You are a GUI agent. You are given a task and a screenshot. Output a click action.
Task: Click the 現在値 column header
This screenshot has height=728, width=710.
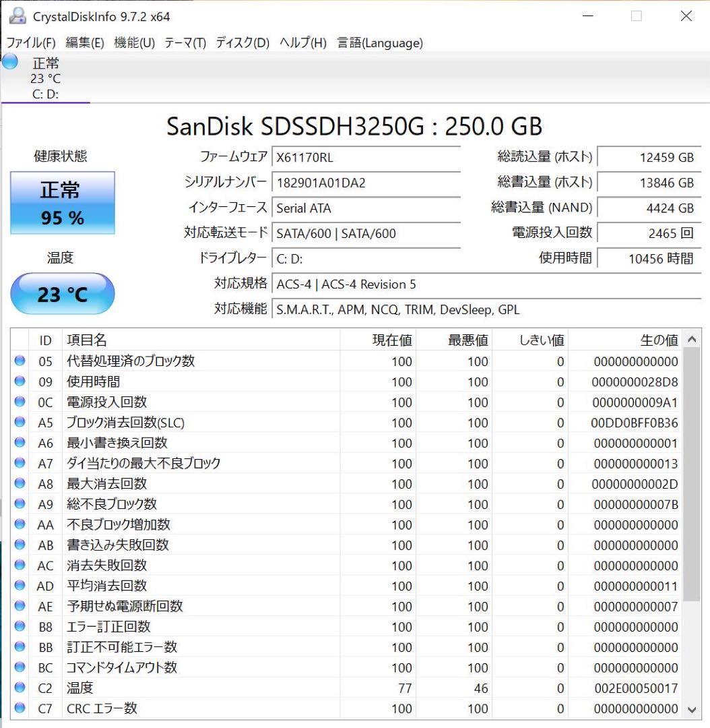coord(391,340)
